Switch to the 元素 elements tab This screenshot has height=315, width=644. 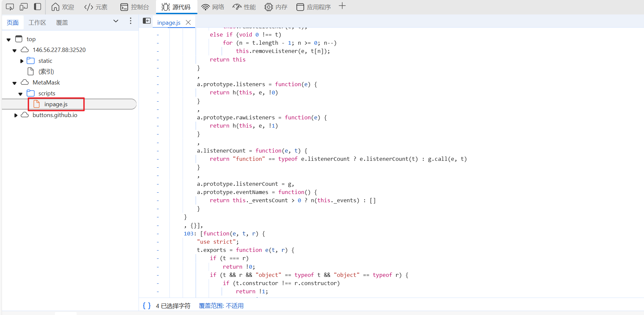(x=96, y=7)
